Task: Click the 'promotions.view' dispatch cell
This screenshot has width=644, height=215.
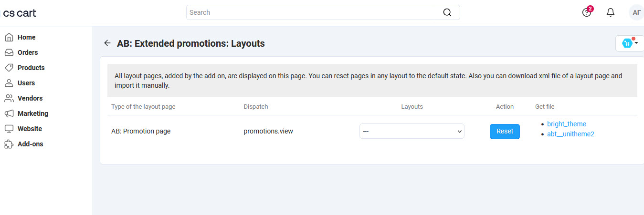Action: 268,131
